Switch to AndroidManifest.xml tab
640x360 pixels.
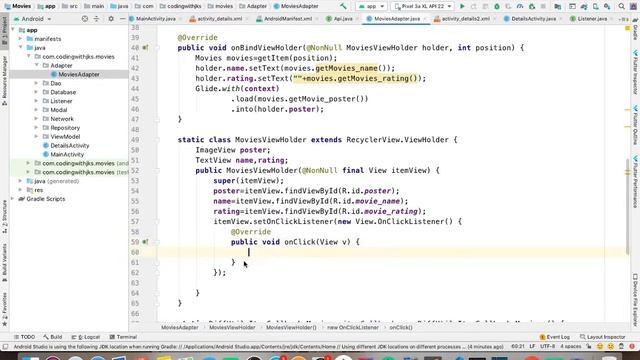(x=286, y=19)
